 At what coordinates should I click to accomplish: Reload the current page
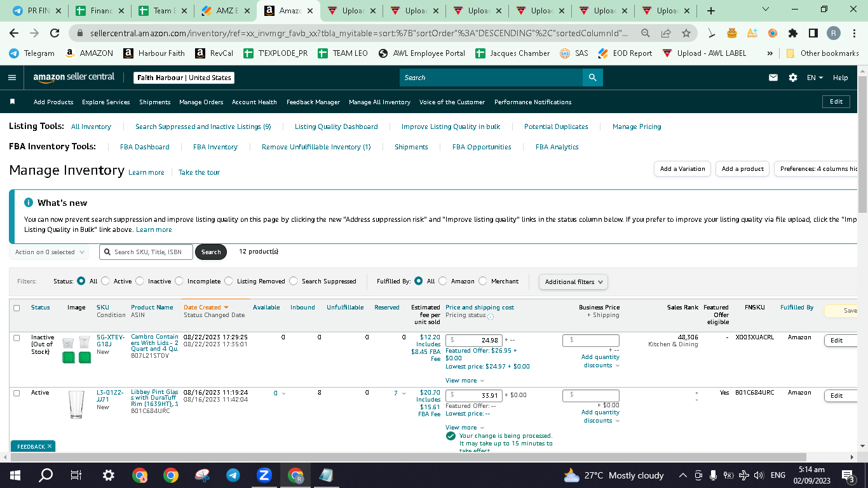tap(55, 33)
